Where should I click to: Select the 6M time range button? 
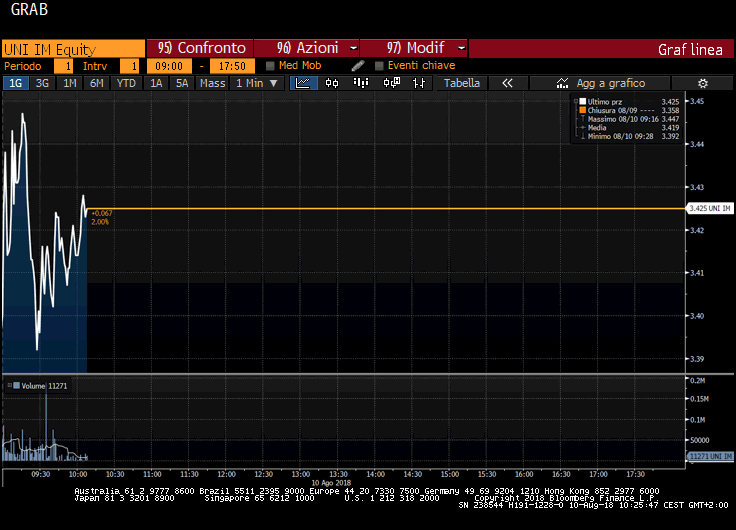tap(96, 83)
